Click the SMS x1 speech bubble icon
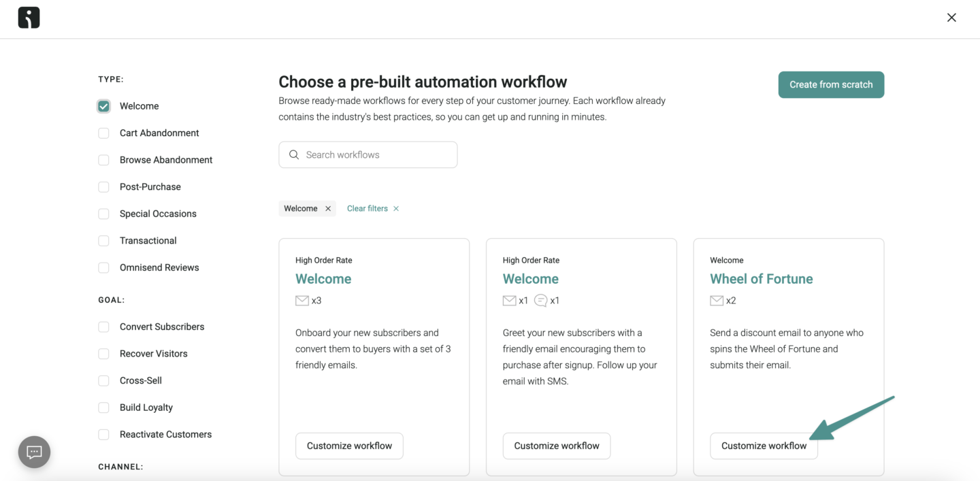 point(541,301)
